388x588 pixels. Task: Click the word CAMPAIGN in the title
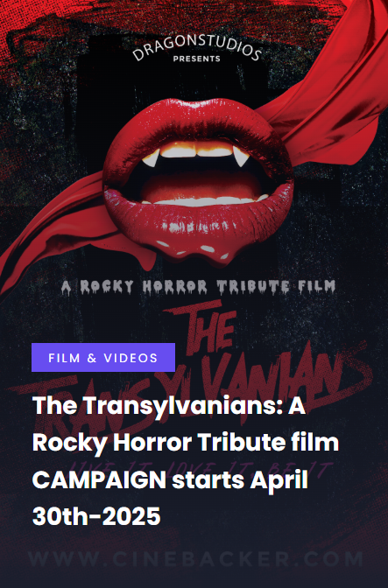point(100,479)
